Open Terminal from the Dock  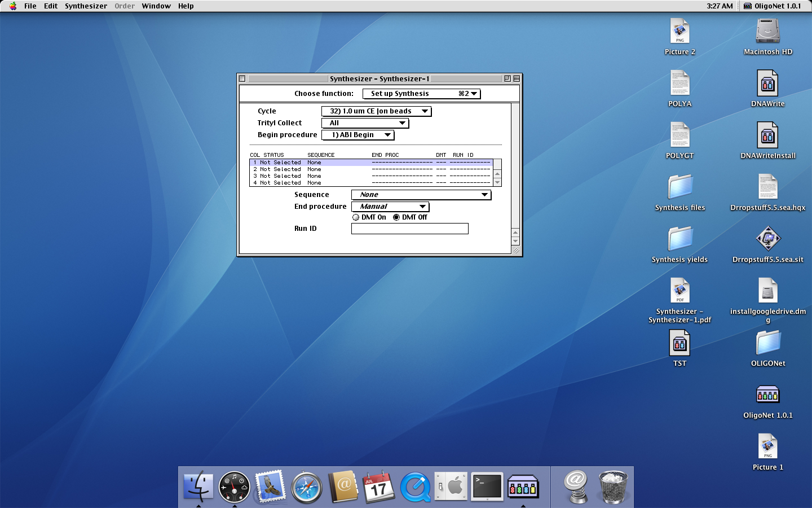[487, 487]
